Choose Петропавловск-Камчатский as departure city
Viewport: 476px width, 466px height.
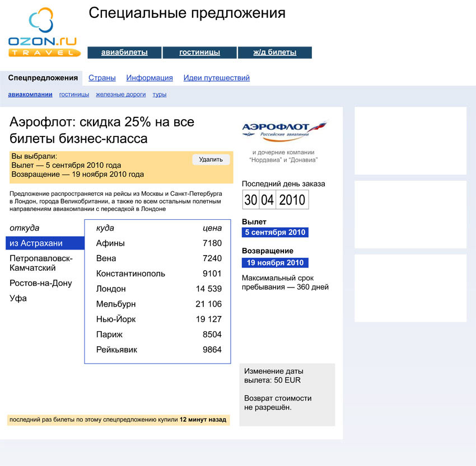click(x=41, y=263)
